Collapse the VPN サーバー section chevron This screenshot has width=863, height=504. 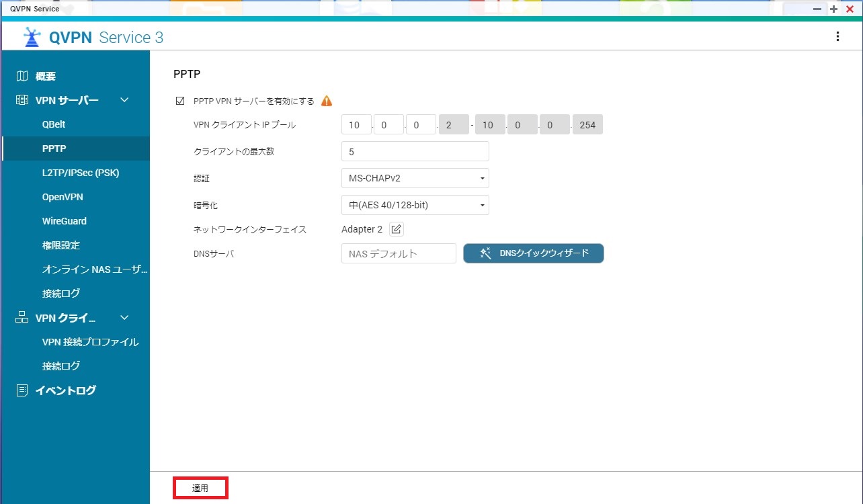(x=124, y=100)
